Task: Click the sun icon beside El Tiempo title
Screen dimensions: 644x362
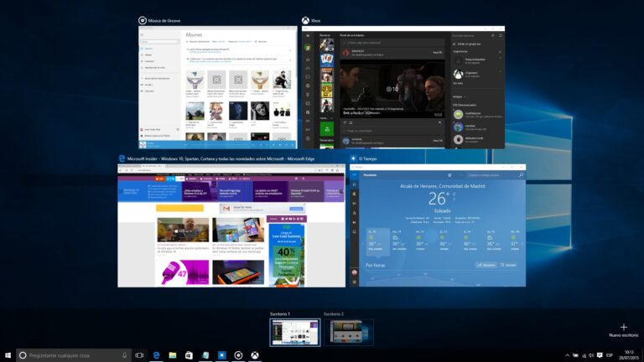Action: (x=353, y=158)
